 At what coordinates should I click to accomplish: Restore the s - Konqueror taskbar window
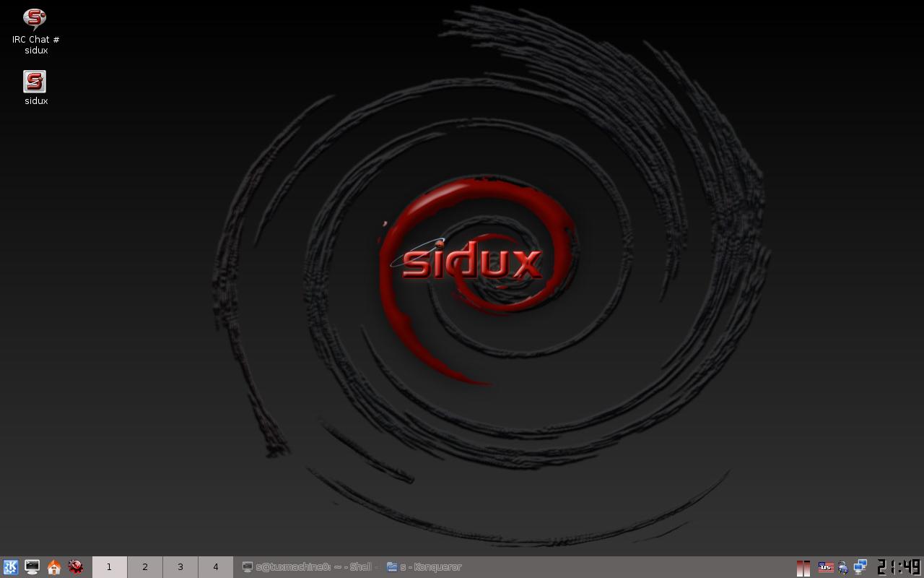point(424,567)
